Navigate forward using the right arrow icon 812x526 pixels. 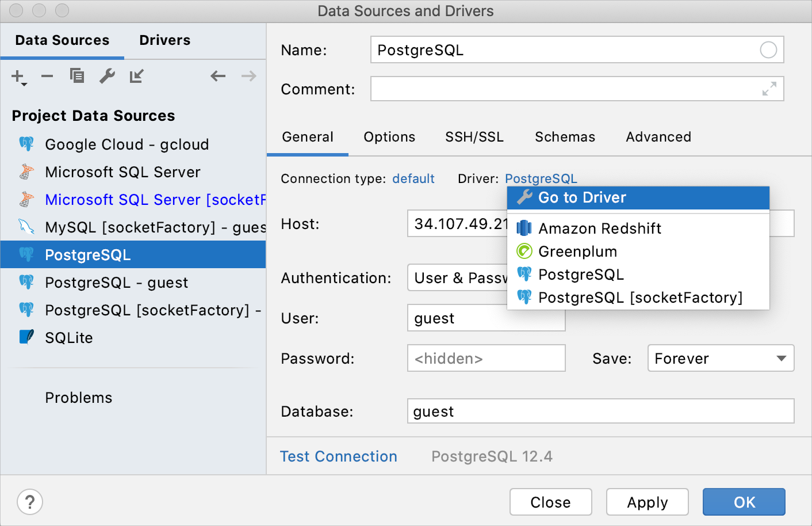point(248,75)
